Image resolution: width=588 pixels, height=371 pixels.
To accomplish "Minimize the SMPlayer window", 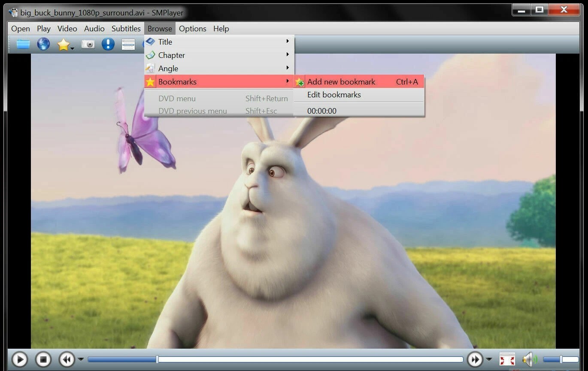I will click(x=522, y=9).
